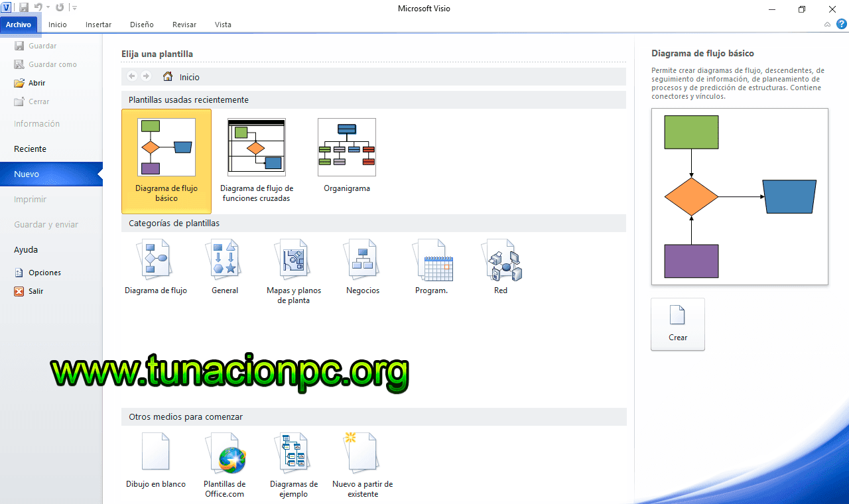Click the back navigation arrow
849x504 pixels.
(131, 76)
